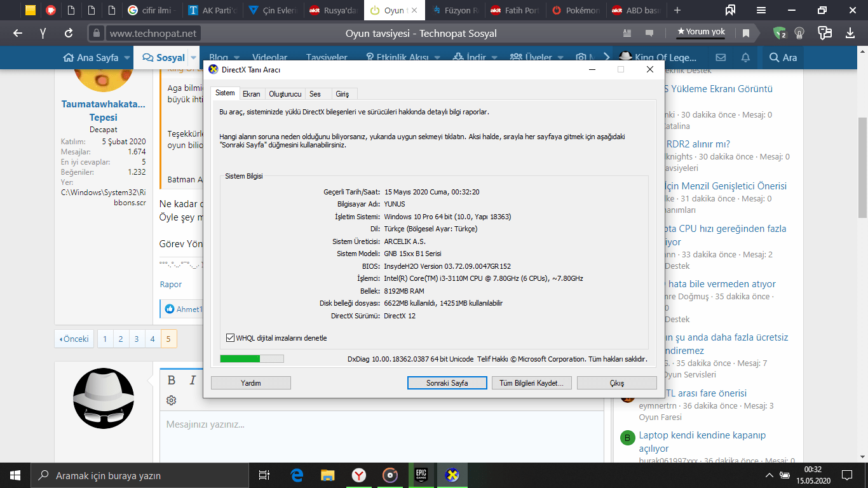The height and width of the screenshot is (488, 868).
Task: Click the Sosyal navigation link
Action: click(x=164, y=58)
